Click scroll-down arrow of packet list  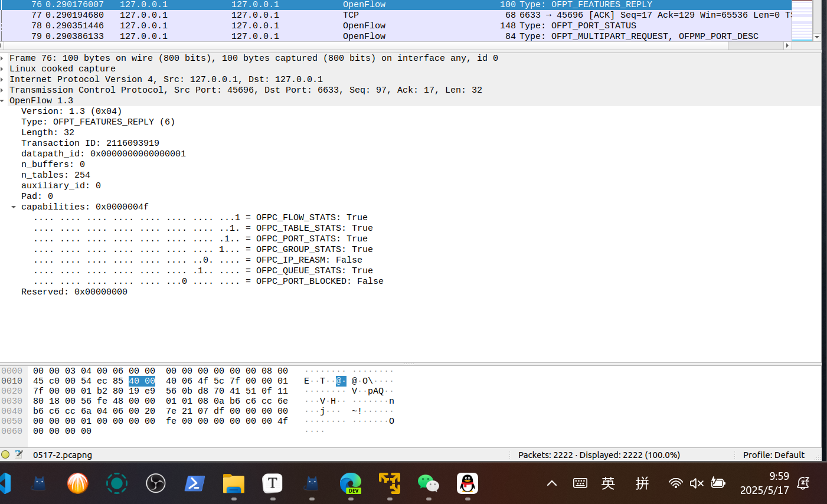(x=817, y=37)
